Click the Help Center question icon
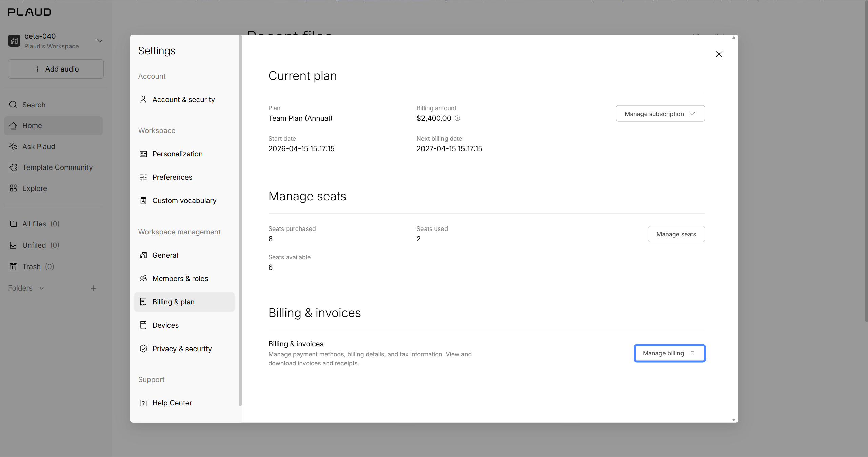 143,403
